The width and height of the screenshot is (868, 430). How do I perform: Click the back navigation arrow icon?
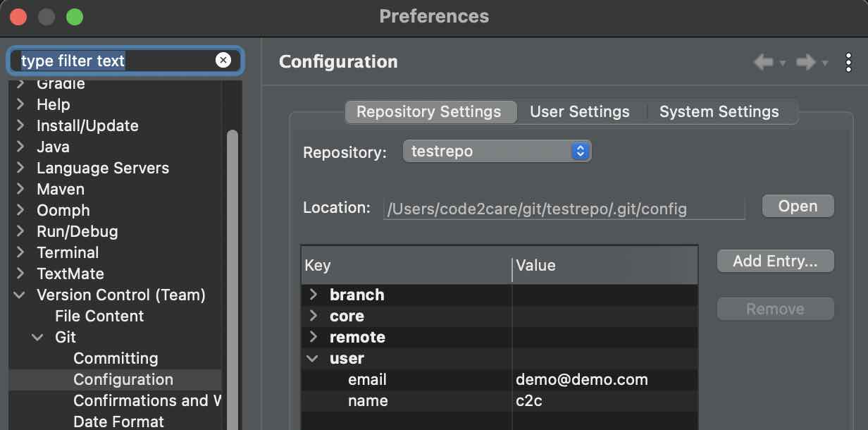(764, 62)
